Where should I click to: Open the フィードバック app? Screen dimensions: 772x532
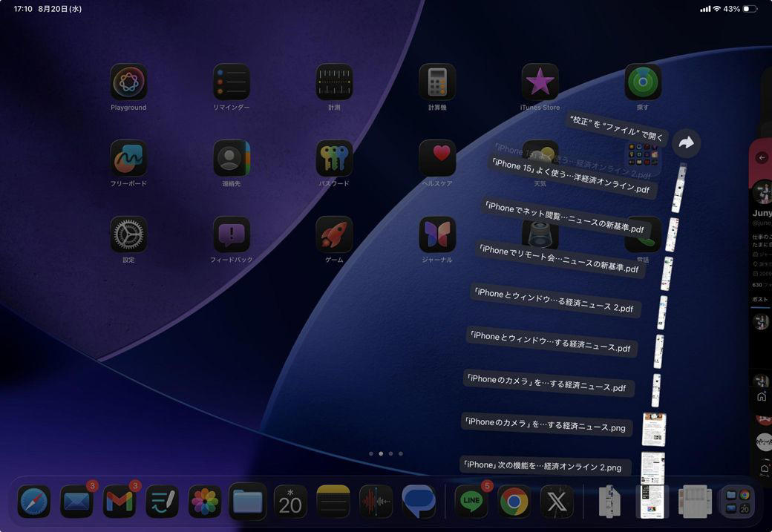click(232, 234)
